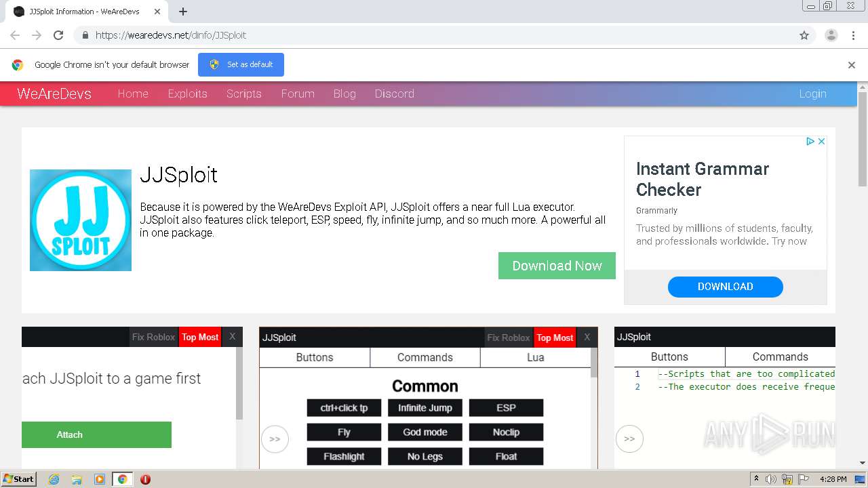
Task: Click the >> arrow in the middle JJSploit panel
Action: pyautogui.click(x=275, y=439)
